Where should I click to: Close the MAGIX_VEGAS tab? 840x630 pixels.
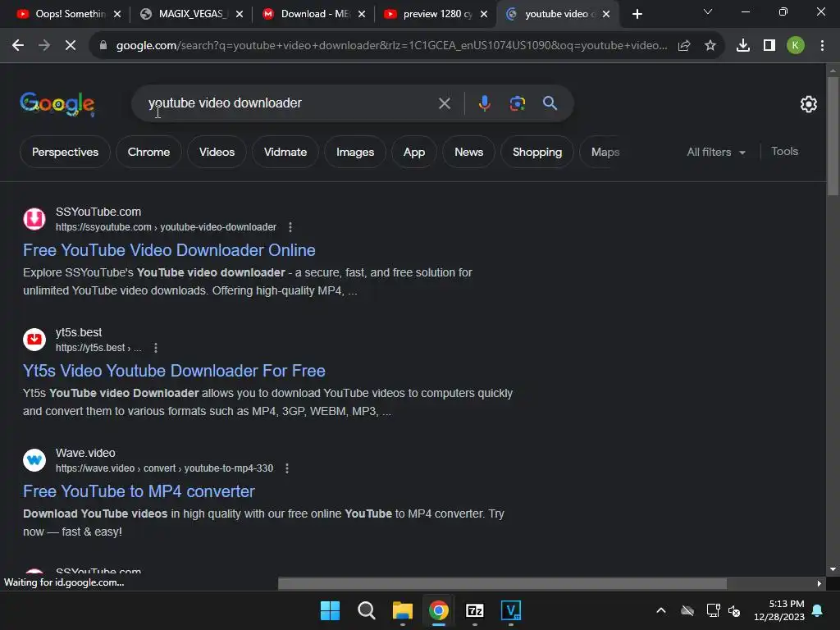point(240,15)
